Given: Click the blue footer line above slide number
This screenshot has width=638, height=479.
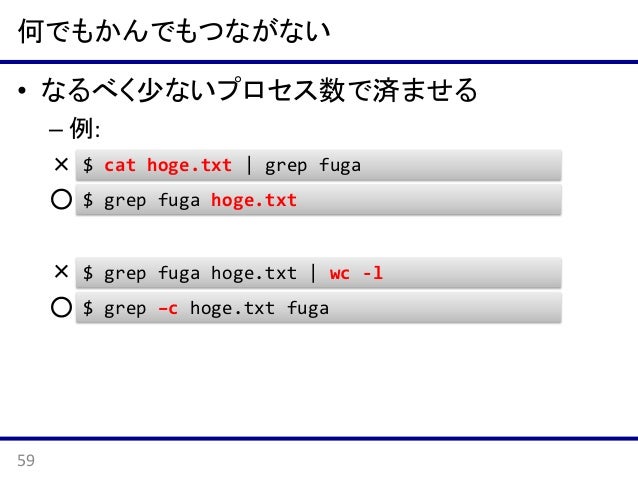Looking at the screenshot, I should 319,438.
